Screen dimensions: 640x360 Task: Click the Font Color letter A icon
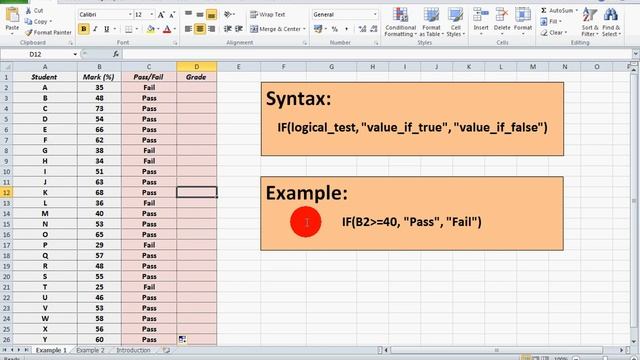(x=167, y=29)
